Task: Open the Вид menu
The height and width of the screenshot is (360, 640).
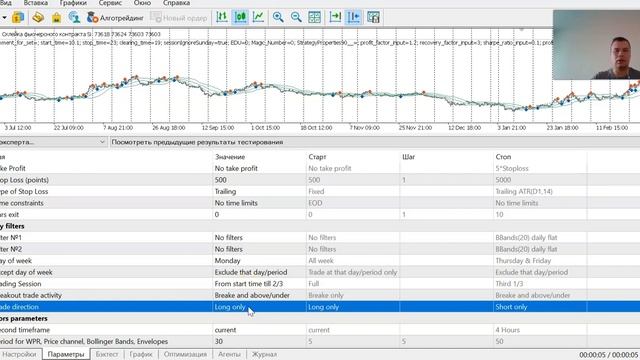Action: pyautogui.click(x=6, y=3)
